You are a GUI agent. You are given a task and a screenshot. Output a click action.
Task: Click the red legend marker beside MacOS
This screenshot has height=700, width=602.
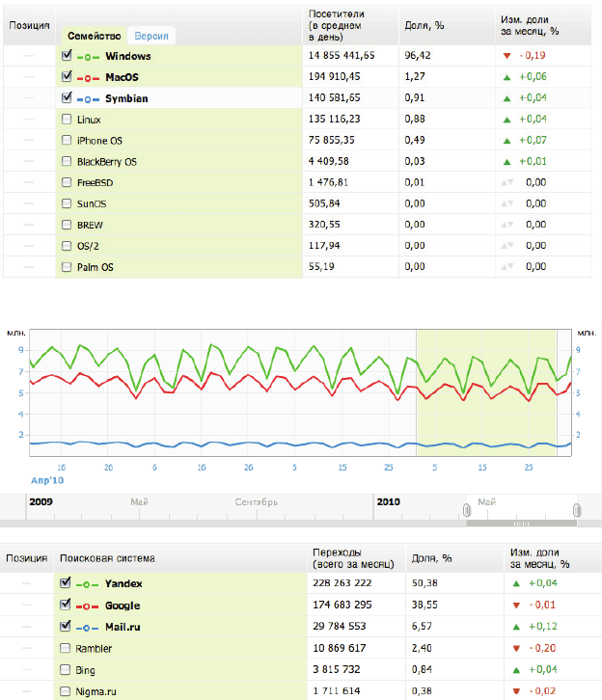click(x=88, y=77)
